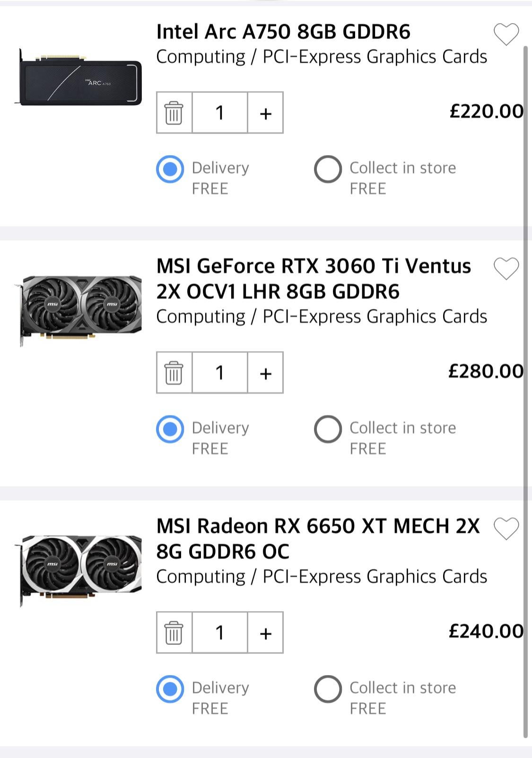Increase RTX 3060 Ti quantity with plus

(265, 372)
